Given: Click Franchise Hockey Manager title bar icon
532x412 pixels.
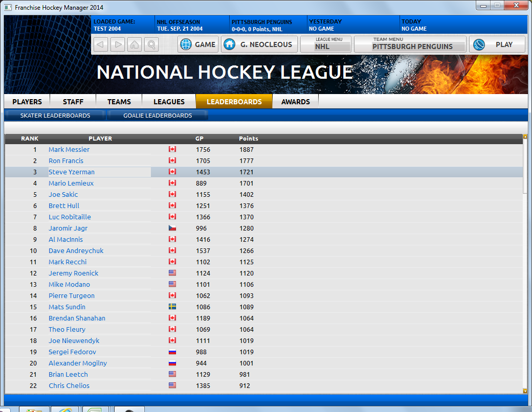Looking at the screenshot, I should click(x=8, y=7).
